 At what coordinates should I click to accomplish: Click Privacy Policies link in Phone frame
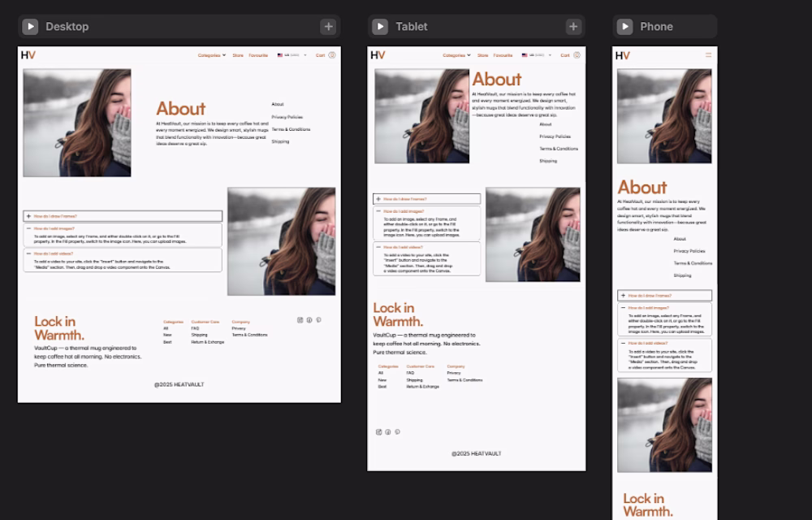(689, 251)
